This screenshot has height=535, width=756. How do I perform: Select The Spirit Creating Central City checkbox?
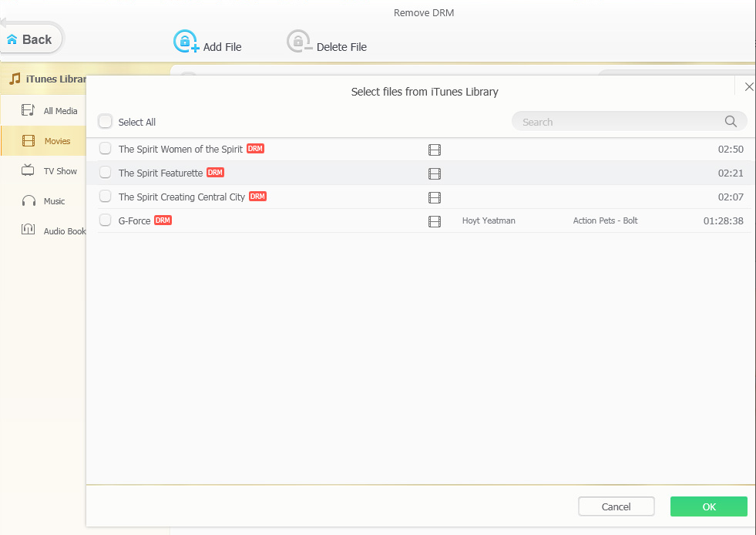point(106,197)
